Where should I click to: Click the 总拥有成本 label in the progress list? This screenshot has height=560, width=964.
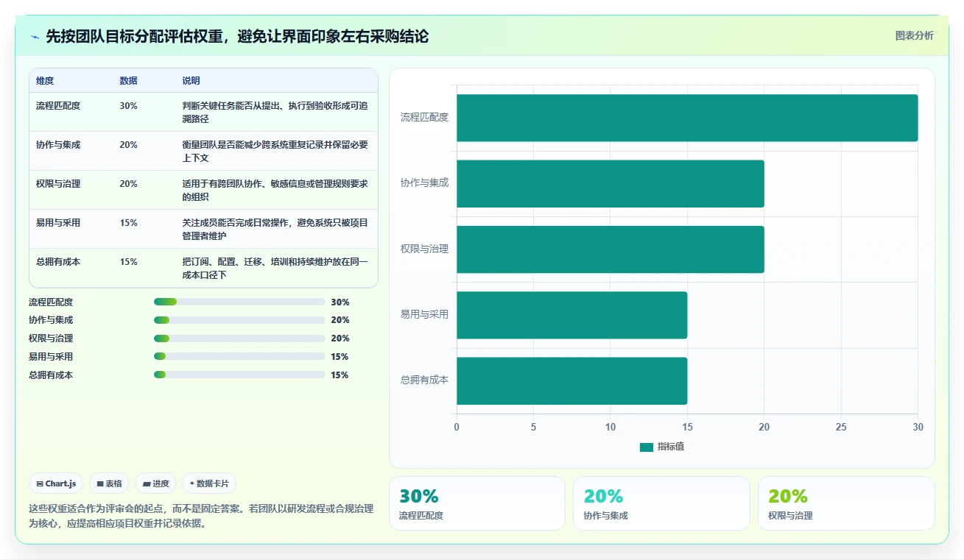tap(51, 375)
